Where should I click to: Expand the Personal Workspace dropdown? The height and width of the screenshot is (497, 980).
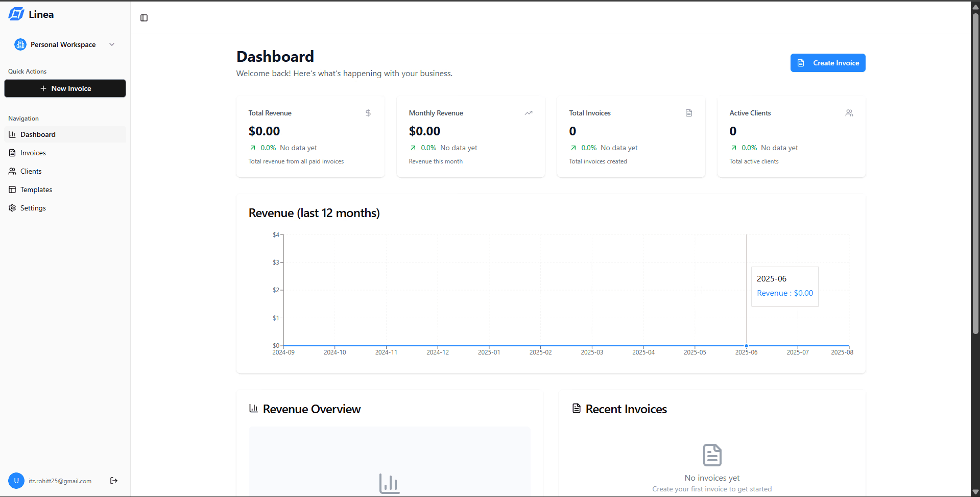[x=112, y=44]
